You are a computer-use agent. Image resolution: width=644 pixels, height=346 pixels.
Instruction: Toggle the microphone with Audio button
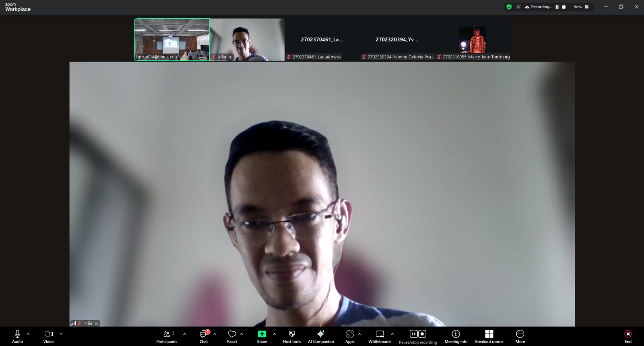pos(17,336)
